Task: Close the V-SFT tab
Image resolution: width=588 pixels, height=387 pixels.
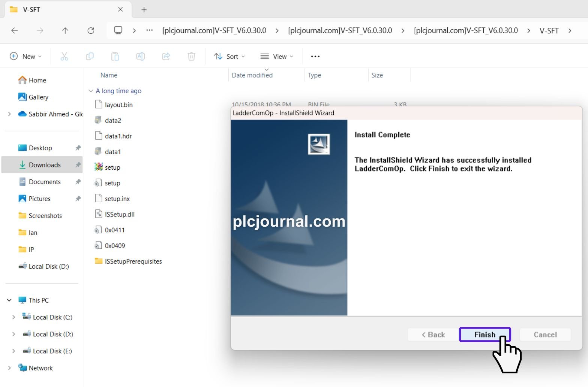Action: (120, 9)
